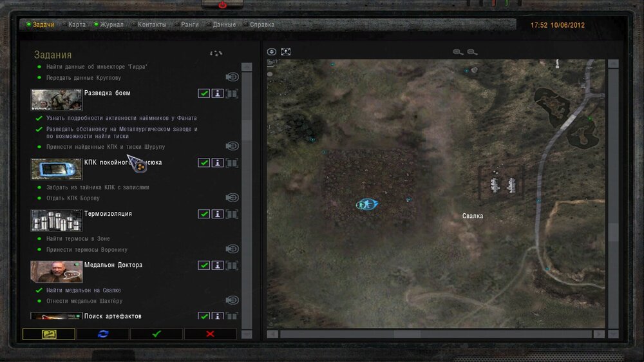The height and width of the screenshot is (362, 644).
Task: Toggle green checkmark for КПК покойного task
Action: (x=204, y=163)
